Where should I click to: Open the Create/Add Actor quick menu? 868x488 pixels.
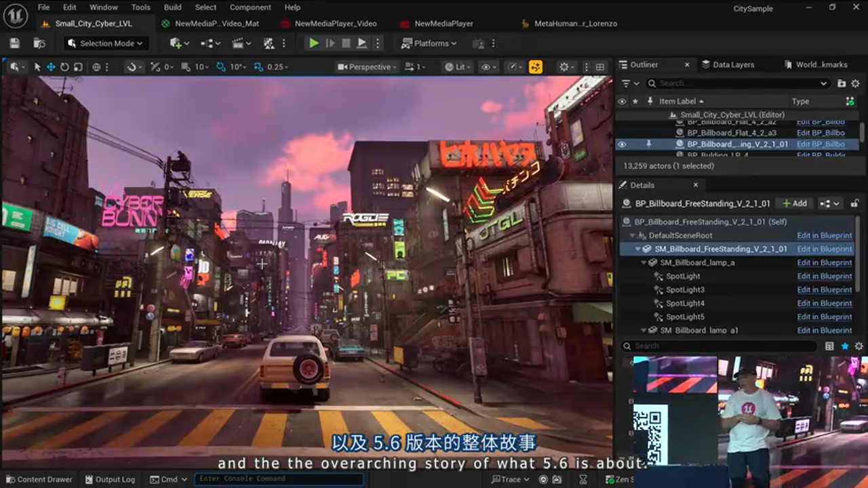point(175,43)
